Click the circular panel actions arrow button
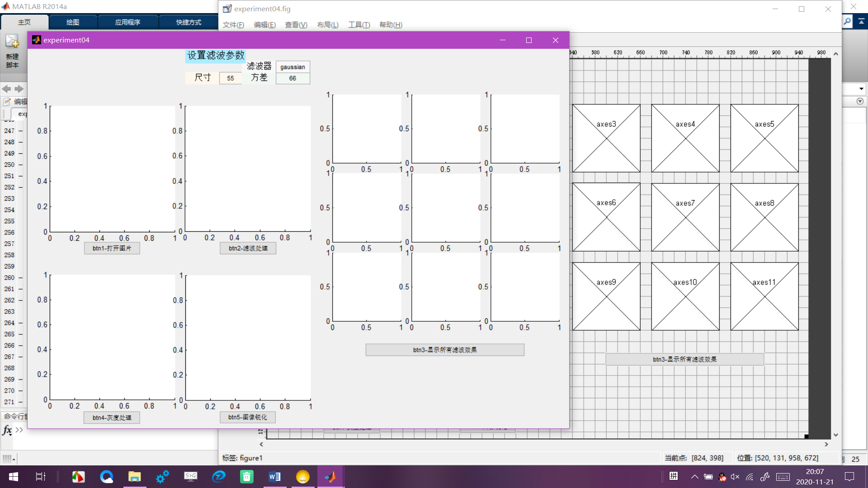Viewport: 868px width, 488px height. pos(860,102)
